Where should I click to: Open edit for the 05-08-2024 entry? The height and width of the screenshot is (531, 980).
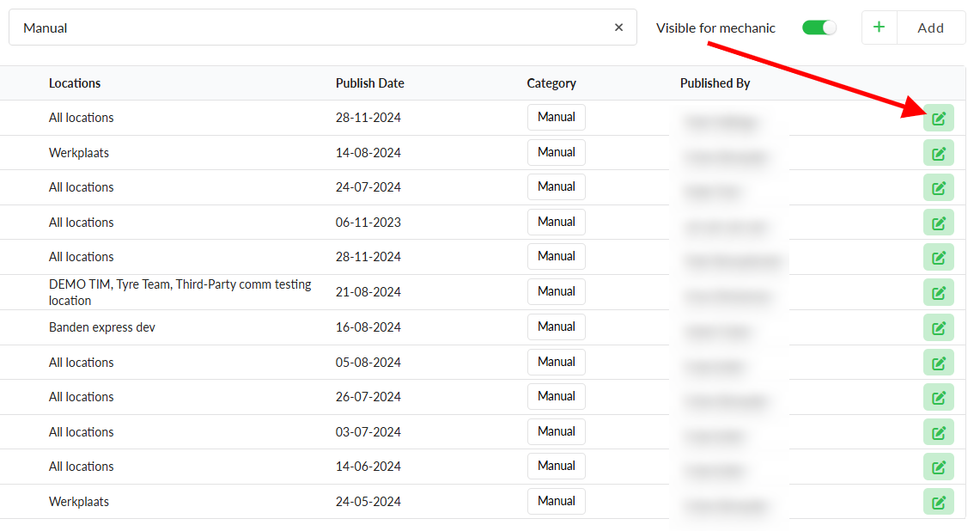click(938, 363)
